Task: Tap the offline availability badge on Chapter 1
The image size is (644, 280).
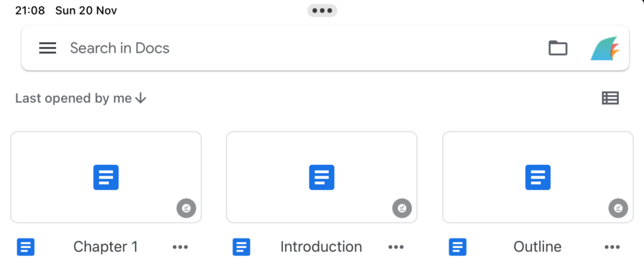Action: click(187, 208)
